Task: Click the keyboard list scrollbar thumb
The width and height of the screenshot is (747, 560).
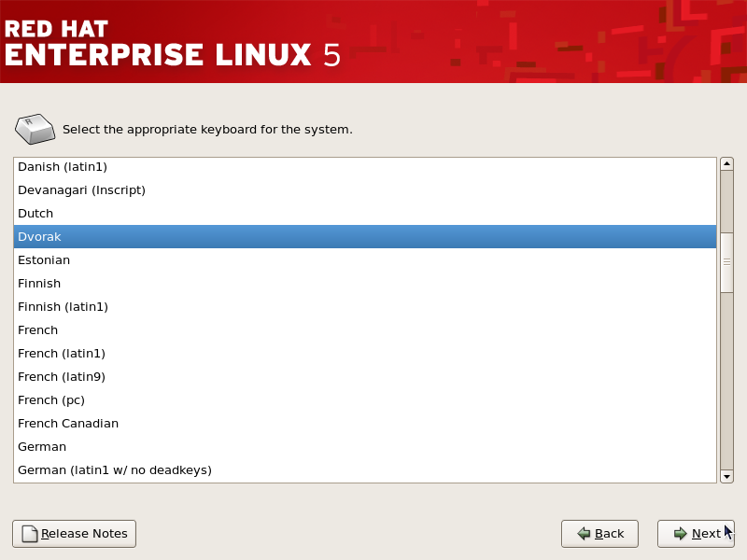Action: 726,262
